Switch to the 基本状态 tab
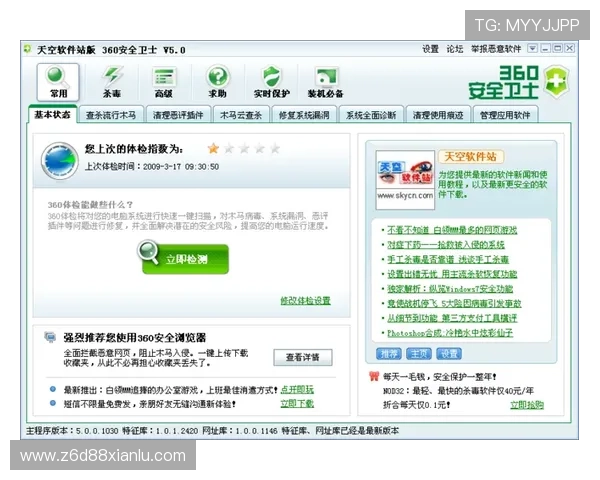Screen dimensions: 600x480 coord(52,114)
